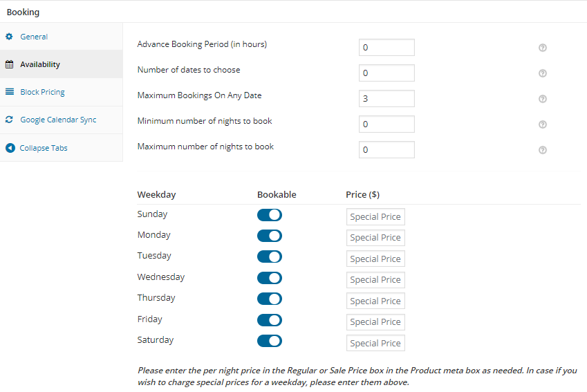This screenshot has width=587, height=392.
Task: Toggle Wednesday bookable switch
Action: pos(269,278)
